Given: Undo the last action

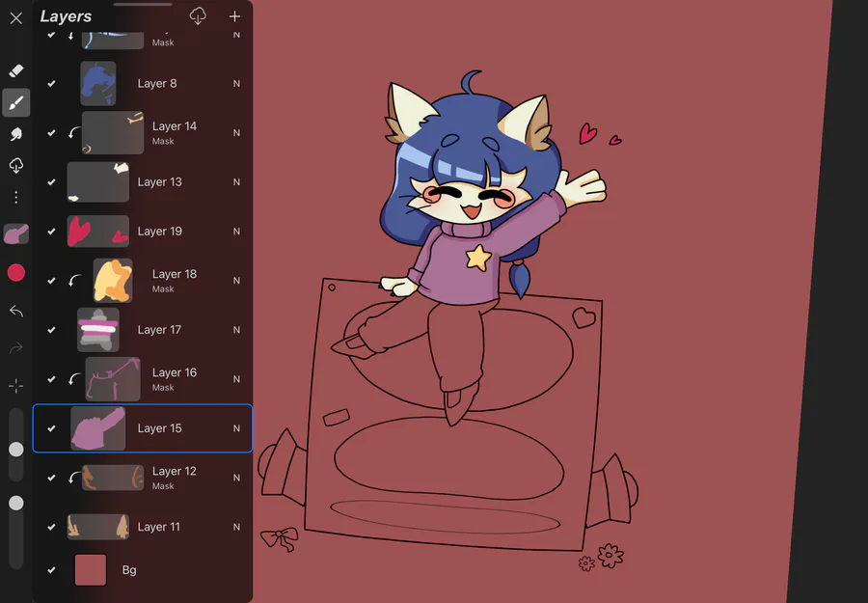Looking at the screenshot, I should tap(16, 312).
